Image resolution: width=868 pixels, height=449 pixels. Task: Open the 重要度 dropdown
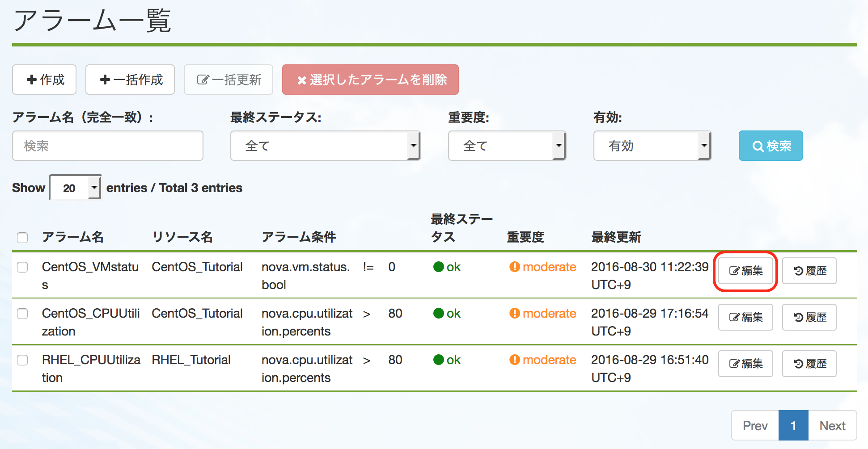[507, 146]
